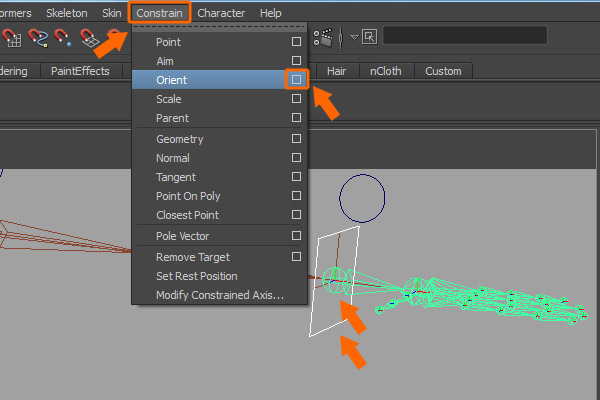Screen dimensions: 600x400
Task: Open the Geometry option box
Action: pyautogui.click(x=296, y=139)
